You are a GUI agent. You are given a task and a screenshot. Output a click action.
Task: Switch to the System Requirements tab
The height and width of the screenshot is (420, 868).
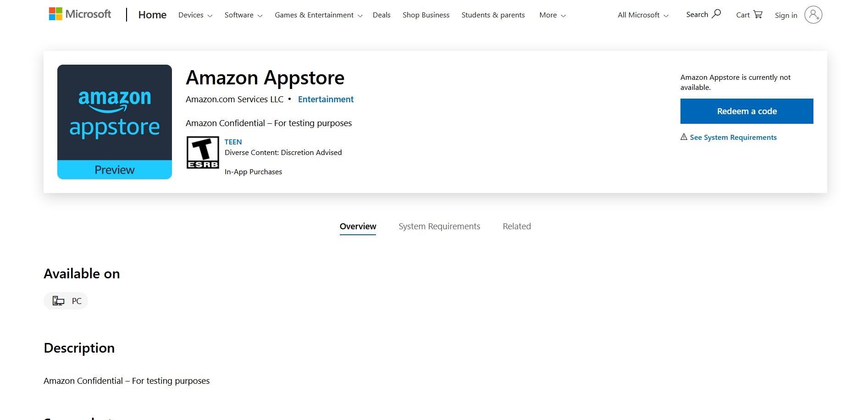tap(439, 227)
